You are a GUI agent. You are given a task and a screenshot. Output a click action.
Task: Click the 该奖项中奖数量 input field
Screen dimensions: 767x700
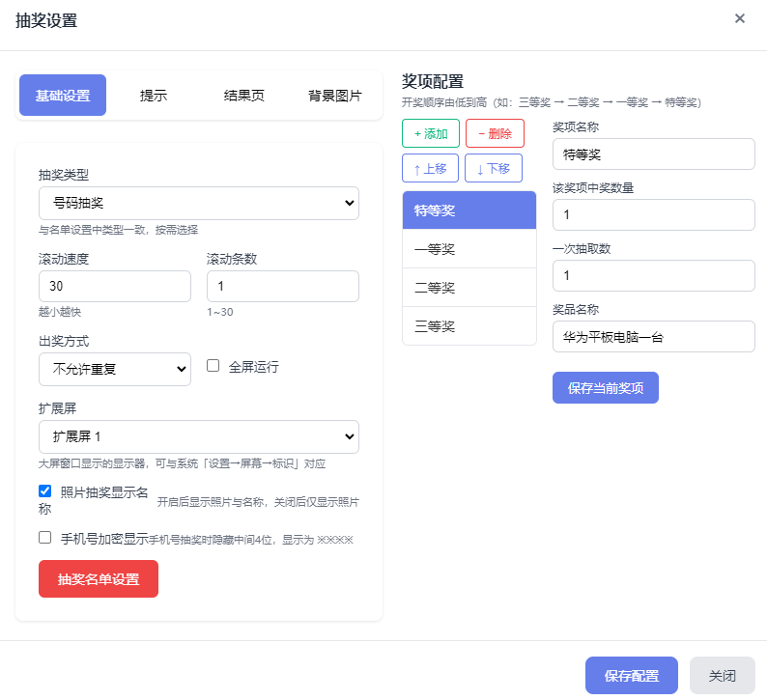point(654,215)
